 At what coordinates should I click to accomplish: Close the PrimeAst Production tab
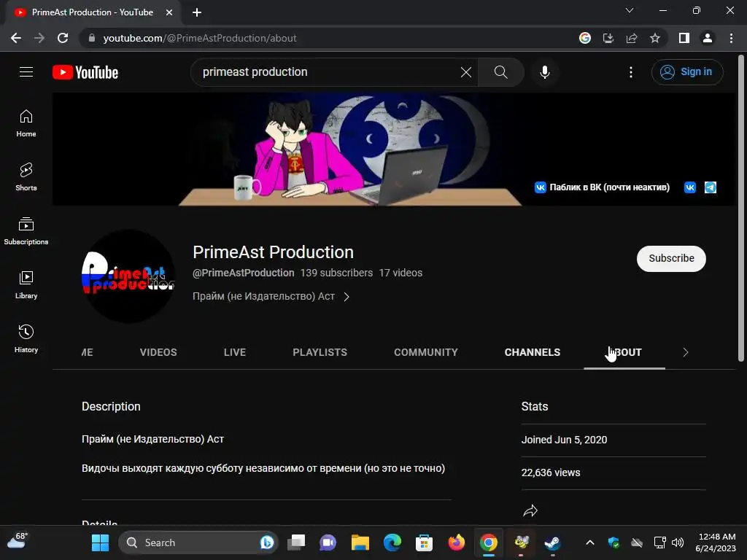[x=169, y=12]
